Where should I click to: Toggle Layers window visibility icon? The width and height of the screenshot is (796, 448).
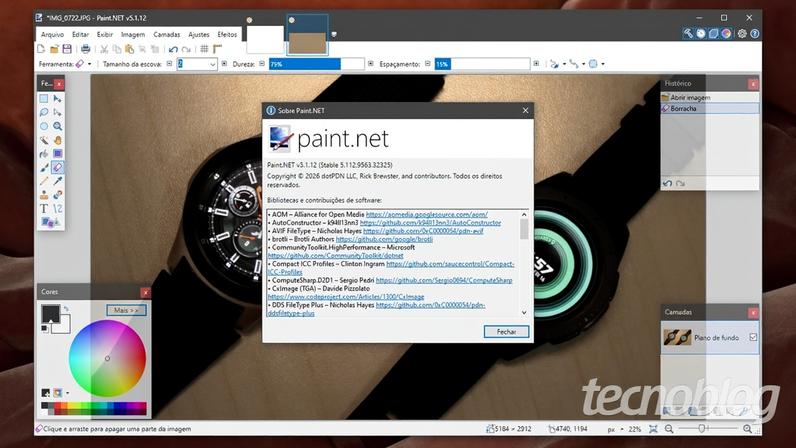point(713,34)
